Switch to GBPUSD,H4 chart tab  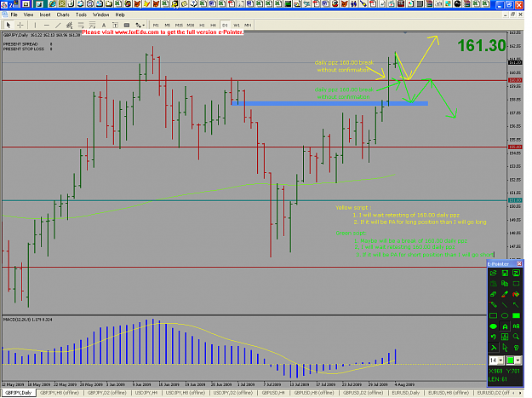[x=273, y=393]
